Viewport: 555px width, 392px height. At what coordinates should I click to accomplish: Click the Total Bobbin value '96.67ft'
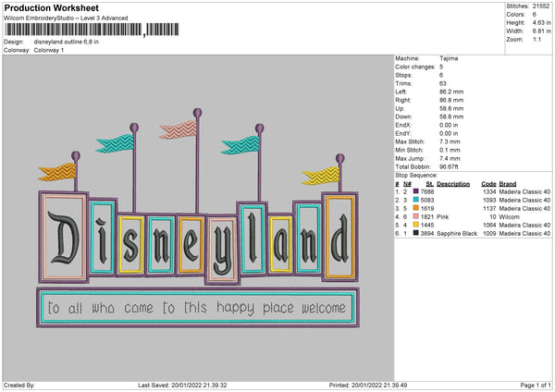[x=450, y=167]
